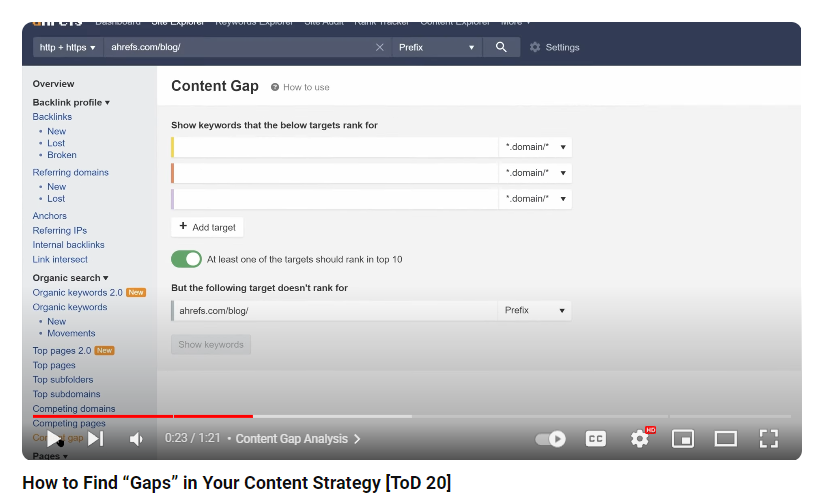Open Top subdomains report
The height and width of the screenshot is (494, 815).
tap(67, 394)
